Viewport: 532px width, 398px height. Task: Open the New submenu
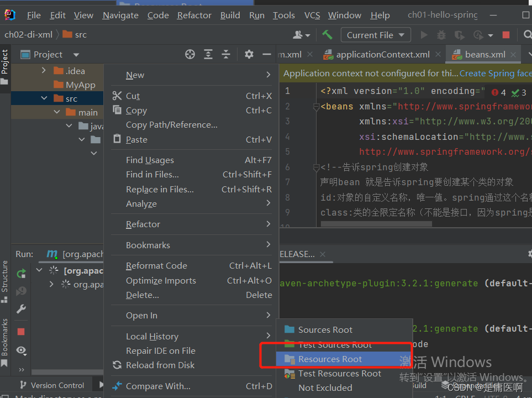coord(191,75)
